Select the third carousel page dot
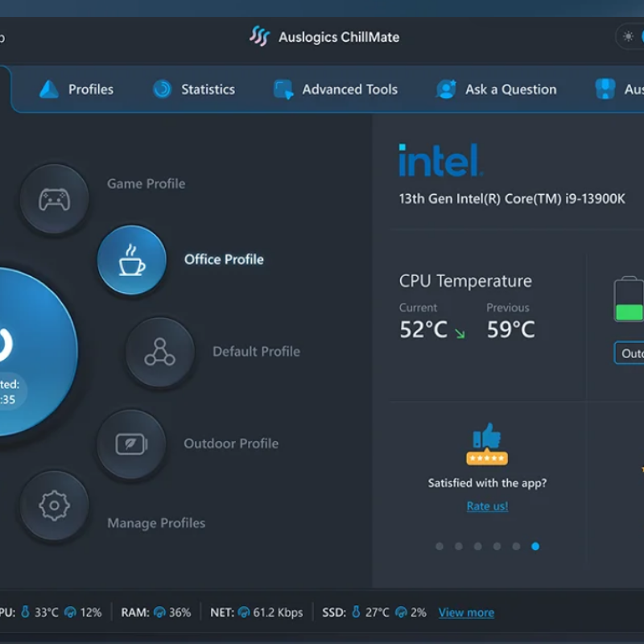 [477, 546]
